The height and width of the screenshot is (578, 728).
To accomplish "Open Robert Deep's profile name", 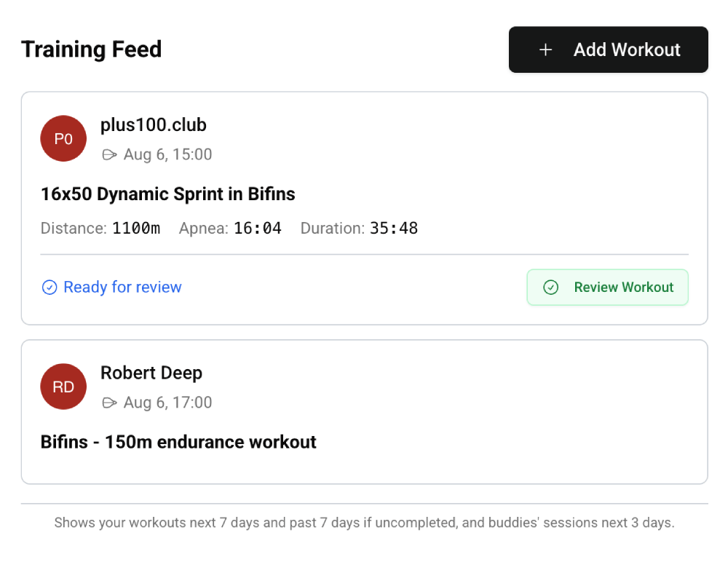I will (x=151, y=373).
